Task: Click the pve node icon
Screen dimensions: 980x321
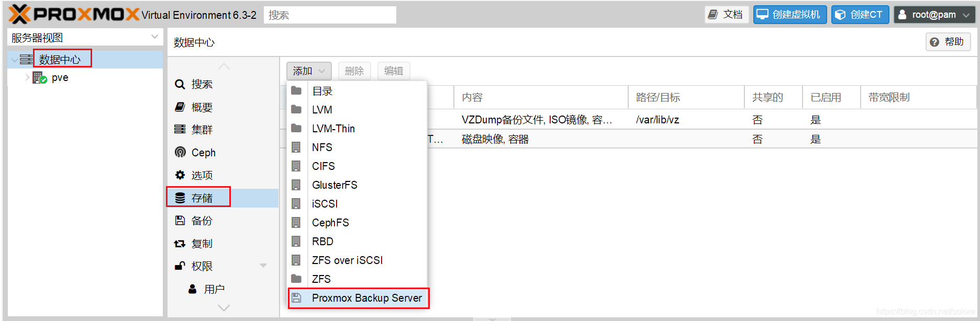Action: (40, 78)
